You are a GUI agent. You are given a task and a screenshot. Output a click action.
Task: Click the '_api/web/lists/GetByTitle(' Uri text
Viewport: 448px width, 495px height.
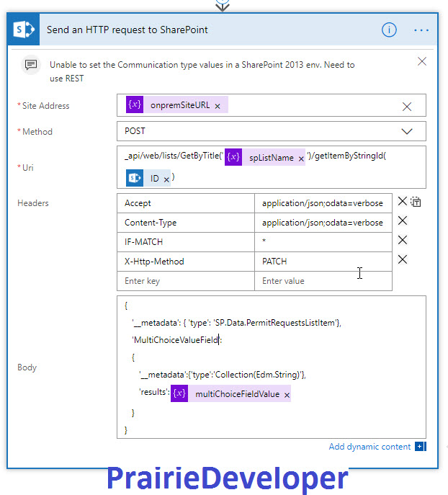pyautogui.click(x=174, y=156)
